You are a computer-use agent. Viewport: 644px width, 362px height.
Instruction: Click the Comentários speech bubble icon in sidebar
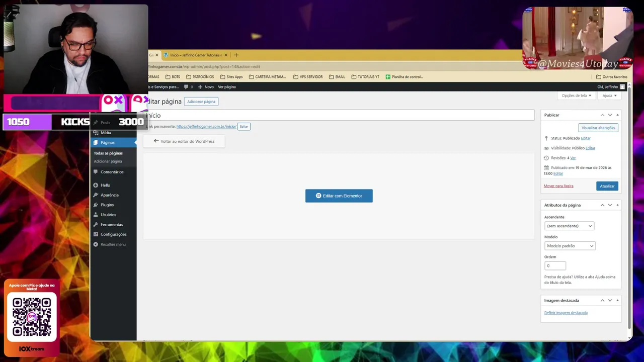click(x=96, y=172)
